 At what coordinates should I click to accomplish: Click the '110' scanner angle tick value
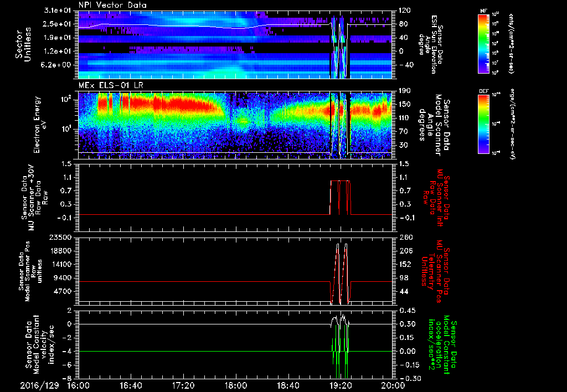[405, 118]
